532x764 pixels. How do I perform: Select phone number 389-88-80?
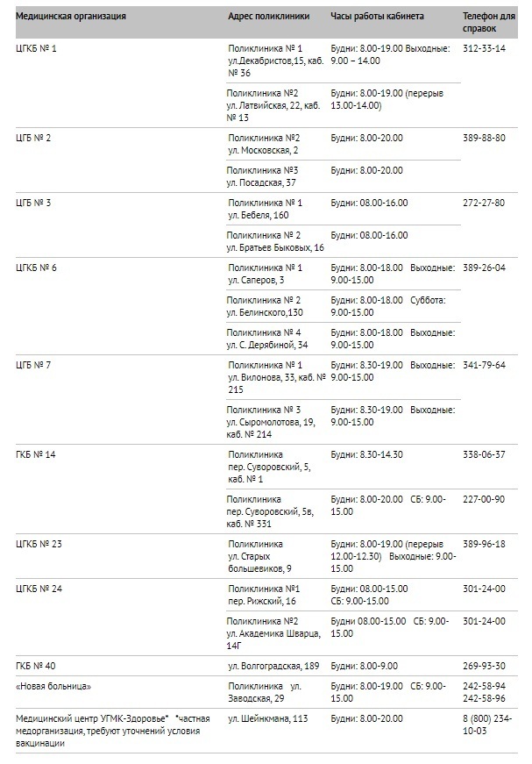[x=485, y=138]
